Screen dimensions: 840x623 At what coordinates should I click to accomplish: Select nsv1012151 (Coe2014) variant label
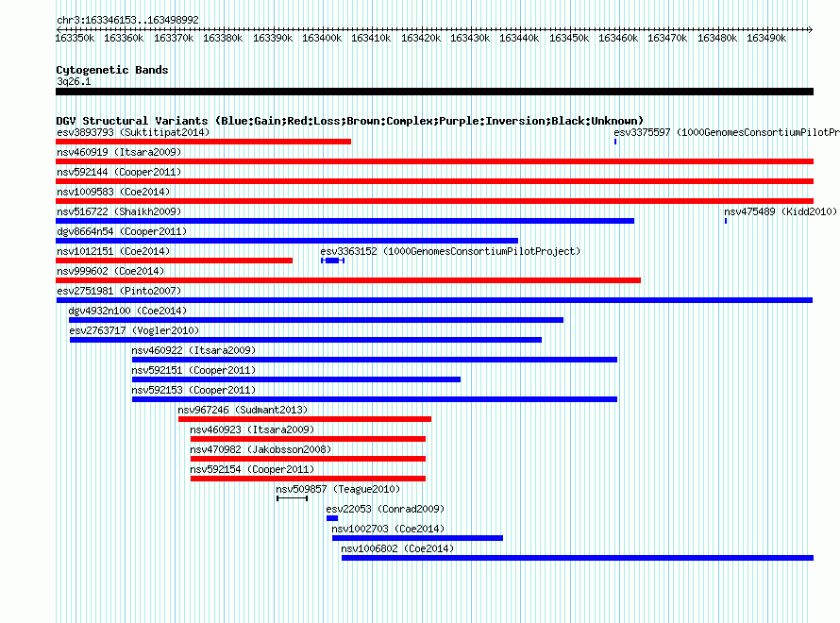pyautogui.click(x=113, y=251)
